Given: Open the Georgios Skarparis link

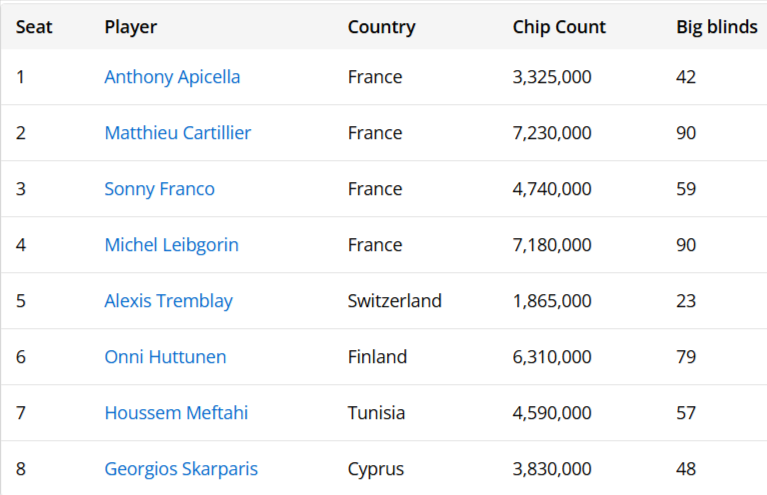Looking at the screenshot, I should 180,469.
